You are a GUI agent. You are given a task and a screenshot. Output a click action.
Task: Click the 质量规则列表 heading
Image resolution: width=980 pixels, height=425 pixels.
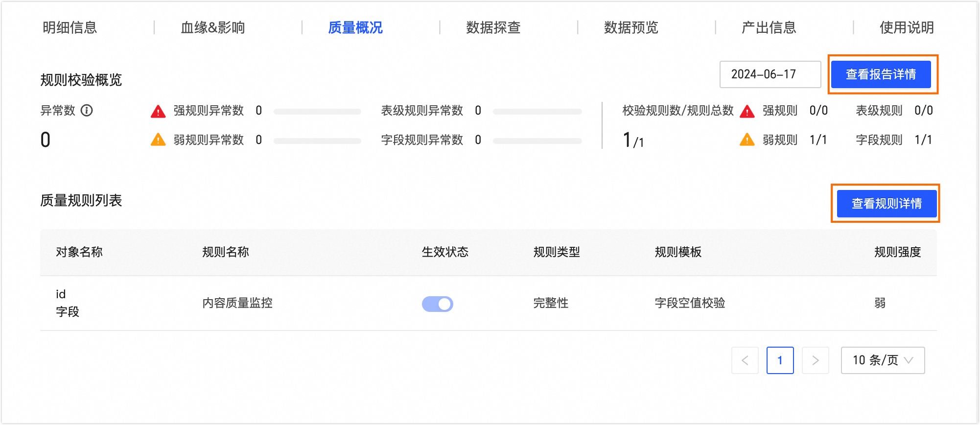coord(81,201)
